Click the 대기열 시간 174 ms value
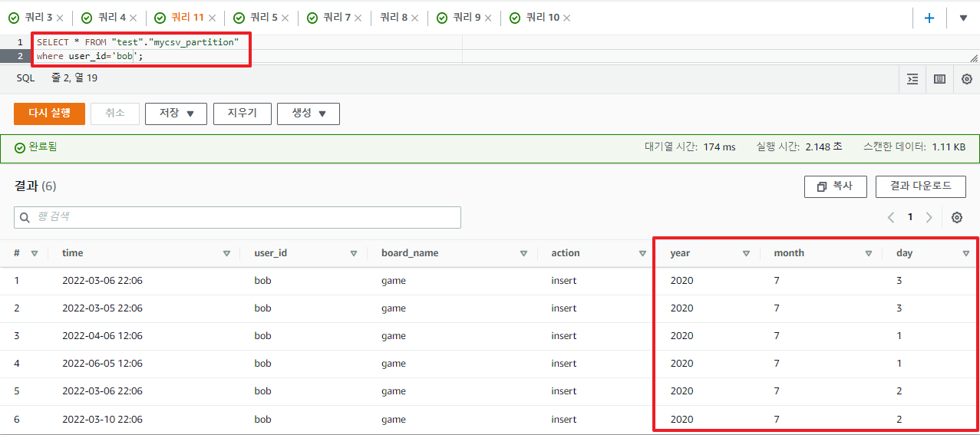This screenshot has height=435, width=980. pyautogui.click(x=719, y=147)
